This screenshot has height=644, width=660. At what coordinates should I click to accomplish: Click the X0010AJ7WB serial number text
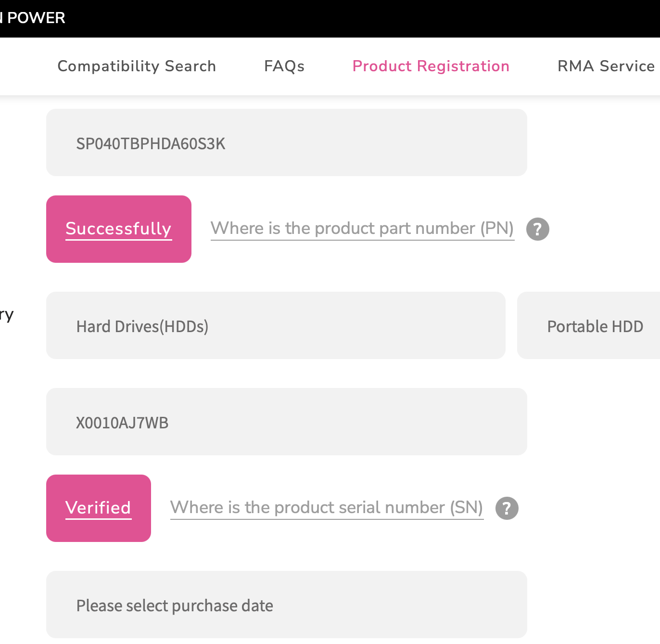122,423
